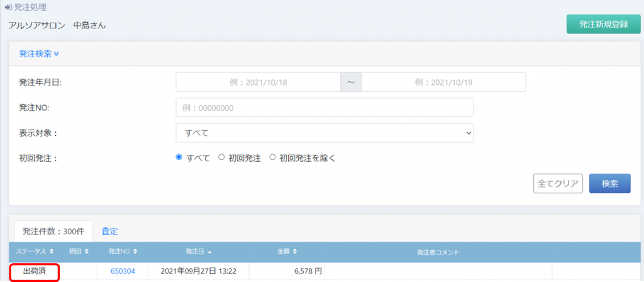
Task: Click the 発注新規登録 button
Action: [603, 25]
